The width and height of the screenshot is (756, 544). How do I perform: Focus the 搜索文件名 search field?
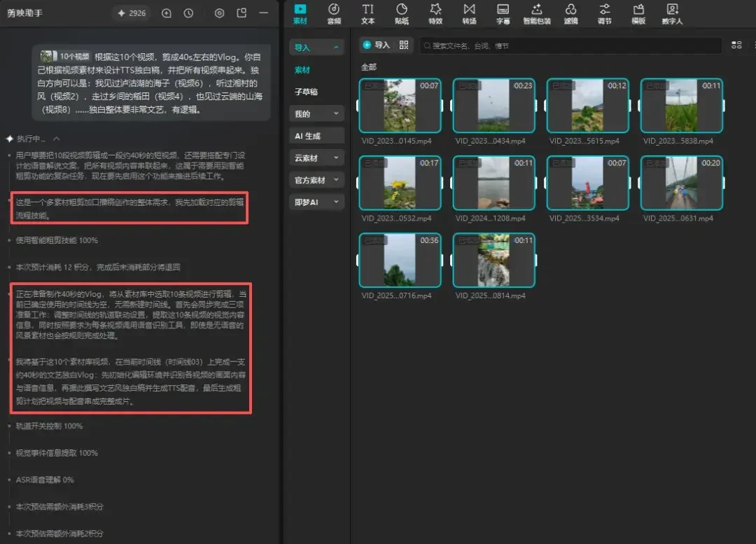(x=570, y=46)
